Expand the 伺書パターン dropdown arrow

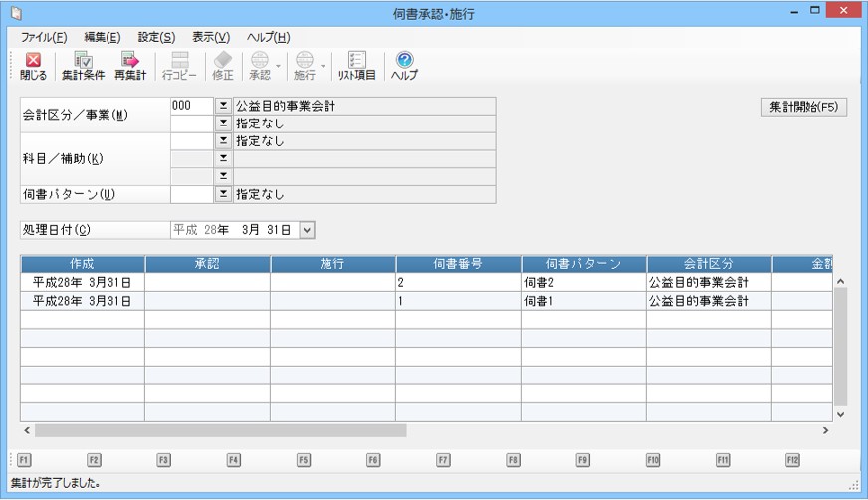223,194
